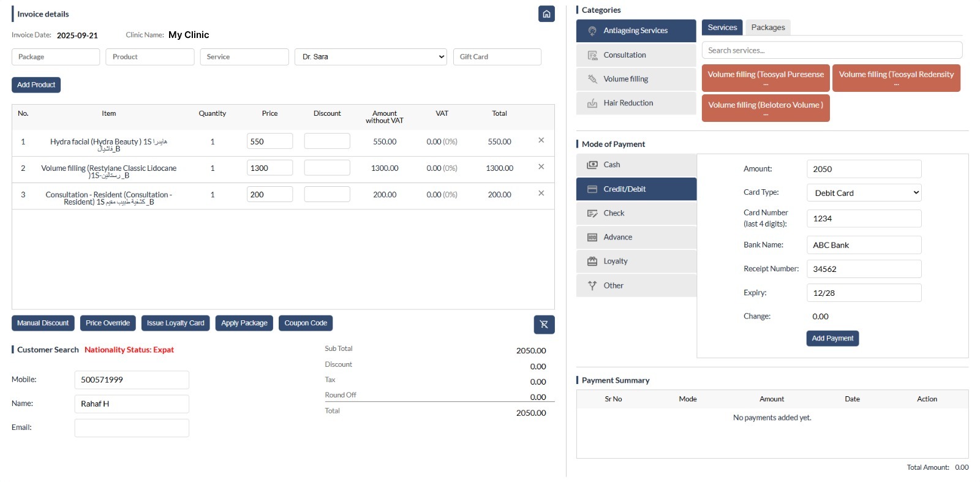Choose Cash mode of payment
Viewport: 980px width, 482px height.
tap(636, 165)
